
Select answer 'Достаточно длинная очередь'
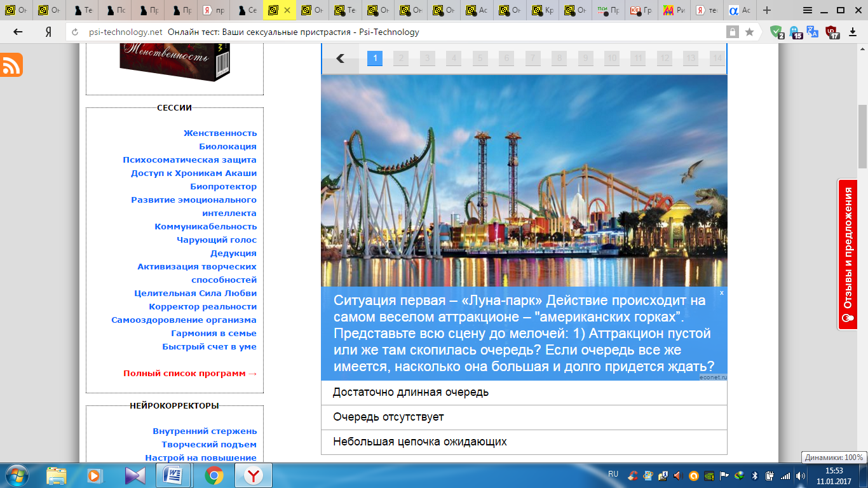524,393
